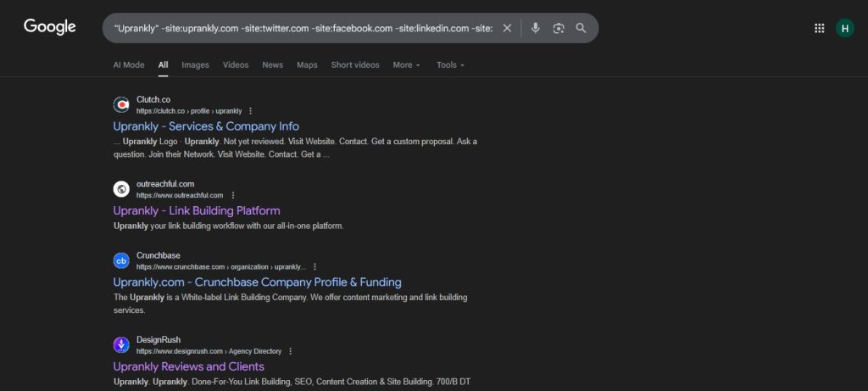The image size is (868, 391).
Task: Switch to News tab
Action: click(x=273, y=64)
